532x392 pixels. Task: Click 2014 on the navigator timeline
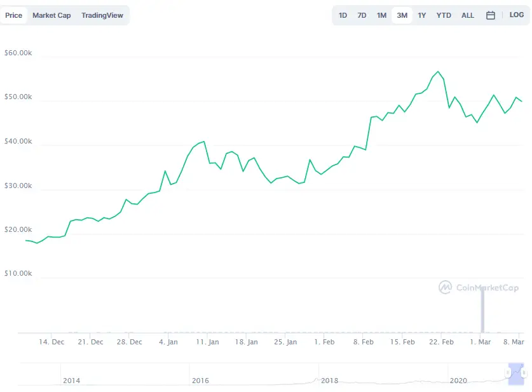coord(72,381)
